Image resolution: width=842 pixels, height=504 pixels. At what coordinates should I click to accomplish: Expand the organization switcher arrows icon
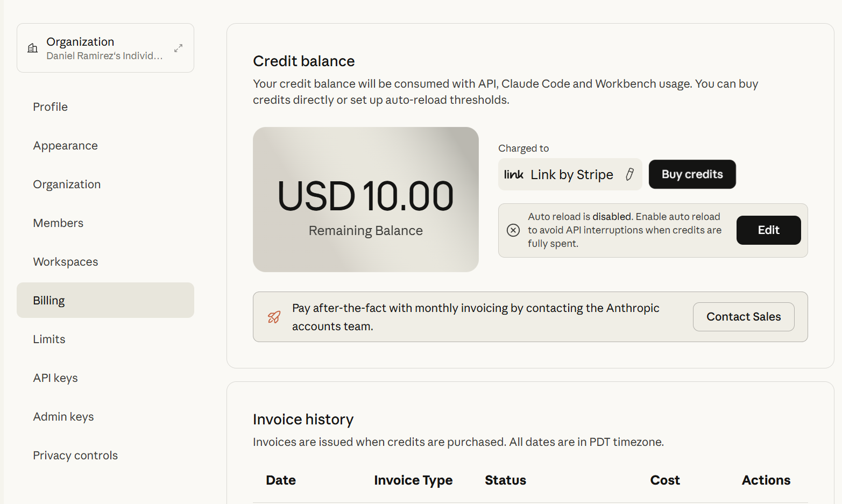179,48
